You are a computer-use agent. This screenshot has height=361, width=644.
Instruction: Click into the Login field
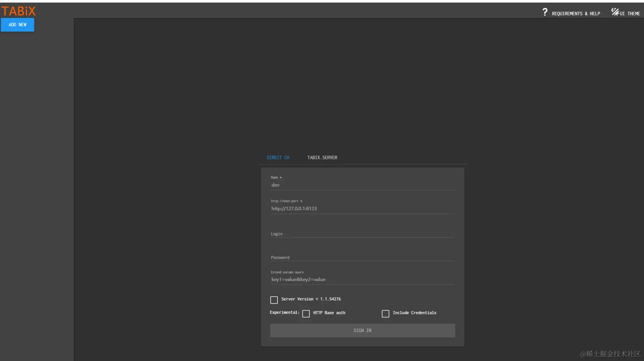click(x=362, y=233)
